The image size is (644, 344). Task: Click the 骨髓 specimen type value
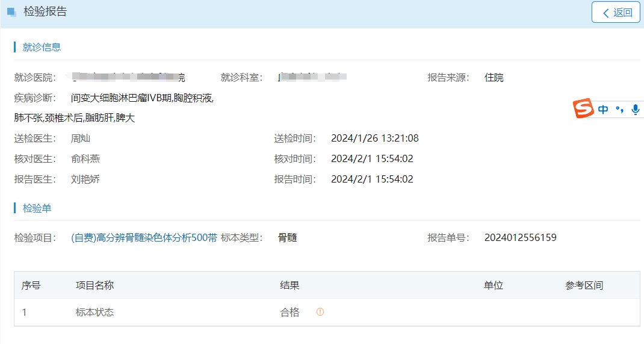287,237
